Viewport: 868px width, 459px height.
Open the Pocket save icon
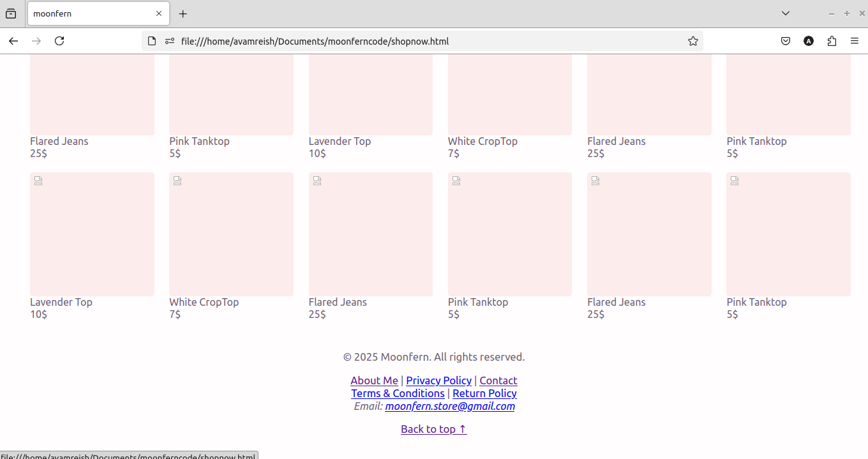[x=786, y=41]
